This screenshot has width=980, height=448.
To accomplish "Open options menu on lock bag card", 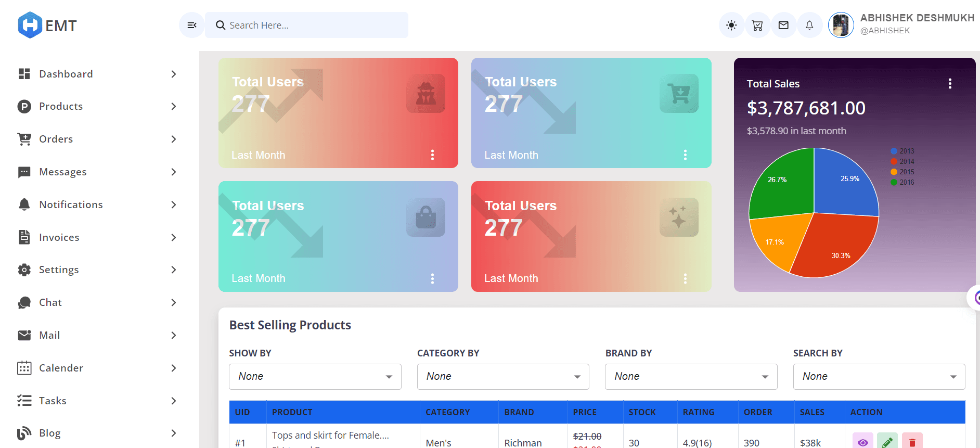I will coord(432,278).
